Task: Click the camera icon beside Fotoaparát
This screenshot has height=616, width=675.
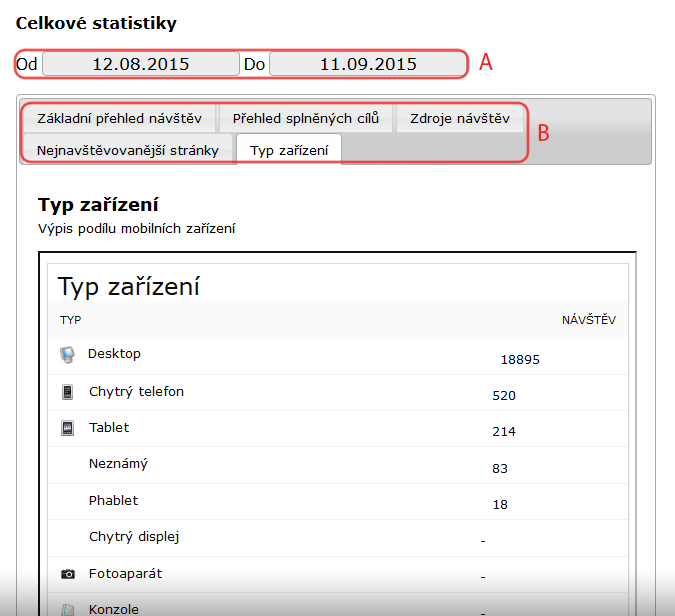Action: pyautogui.click(x=67, y=574)
